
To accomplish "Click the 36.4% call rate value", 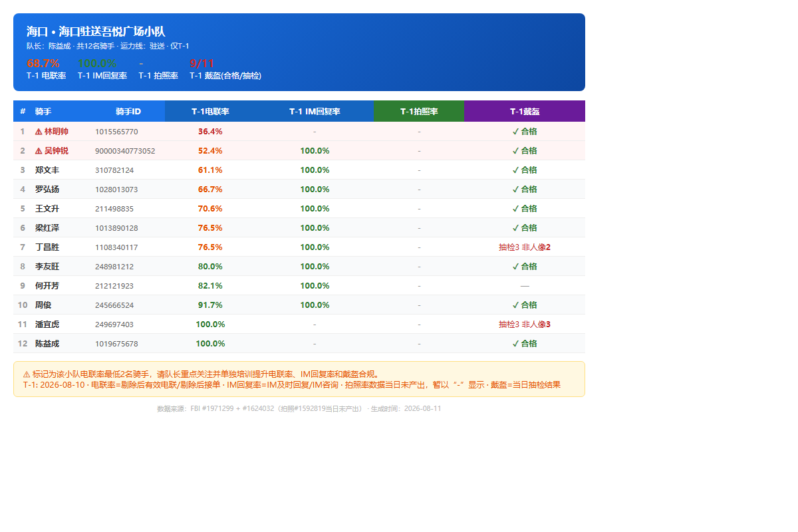I will (210, 132).
